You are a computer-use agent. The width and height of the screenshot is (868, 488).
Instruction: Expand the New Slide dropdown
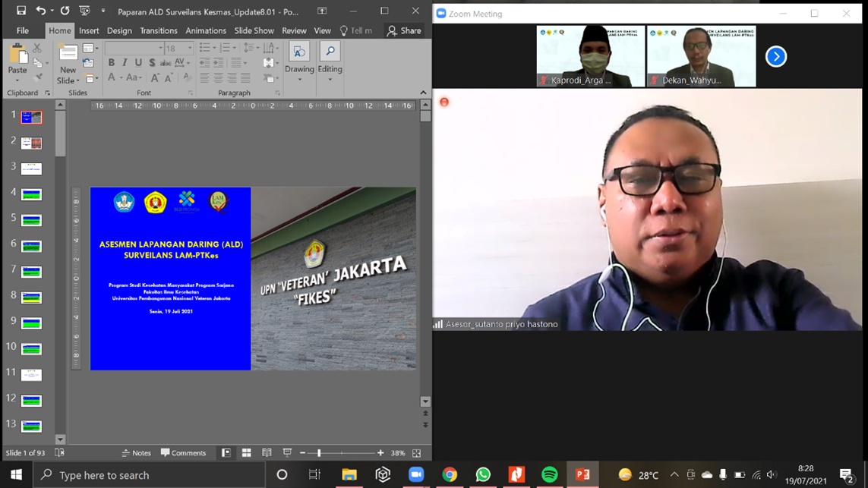68,80
